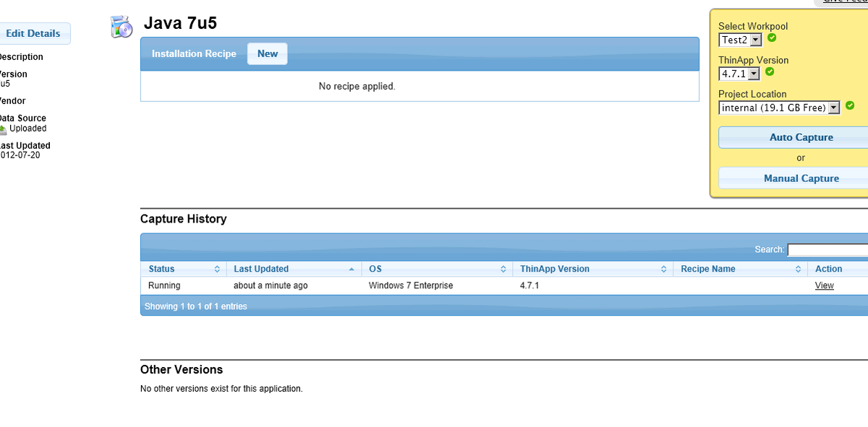Click 'No other versions exist' message
Image resolution: width=868 pixels, height=427 pixels.
[x=221, y=389]
